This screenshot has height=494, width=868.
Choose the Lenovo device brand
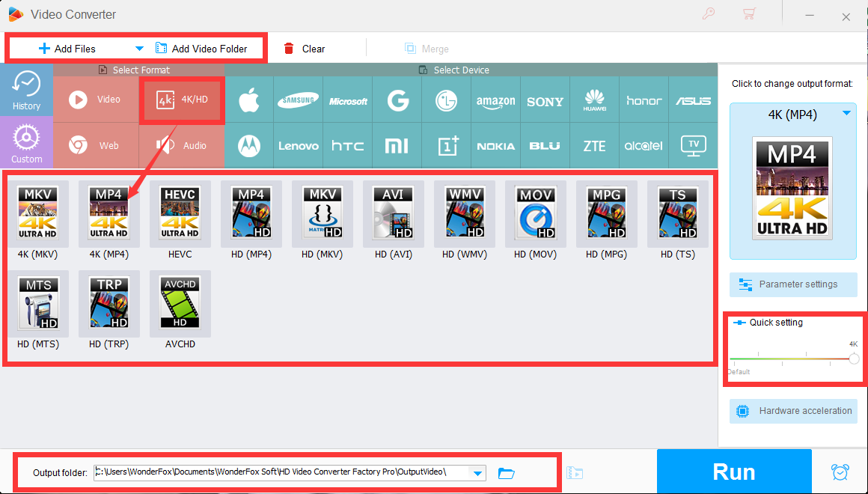pos(298,146)
